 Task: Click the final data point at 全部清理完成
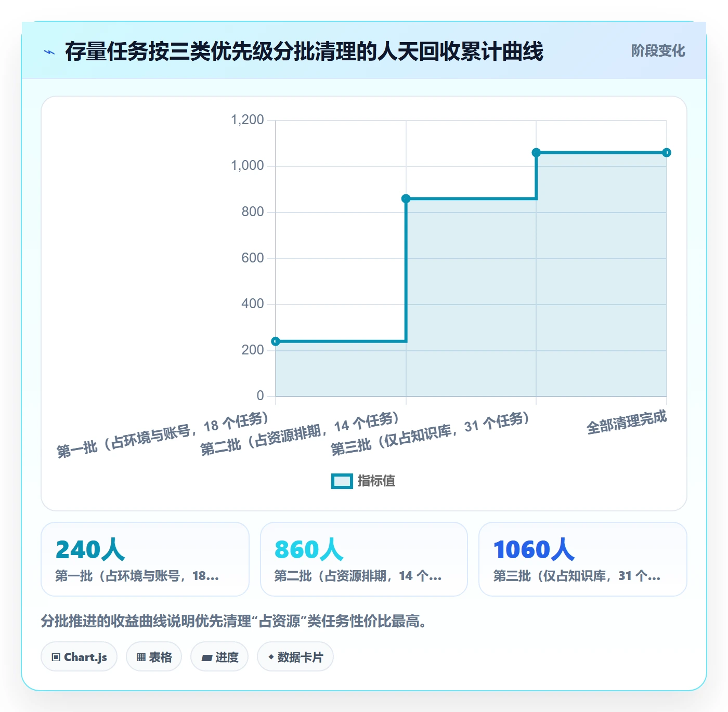point(667,153)
